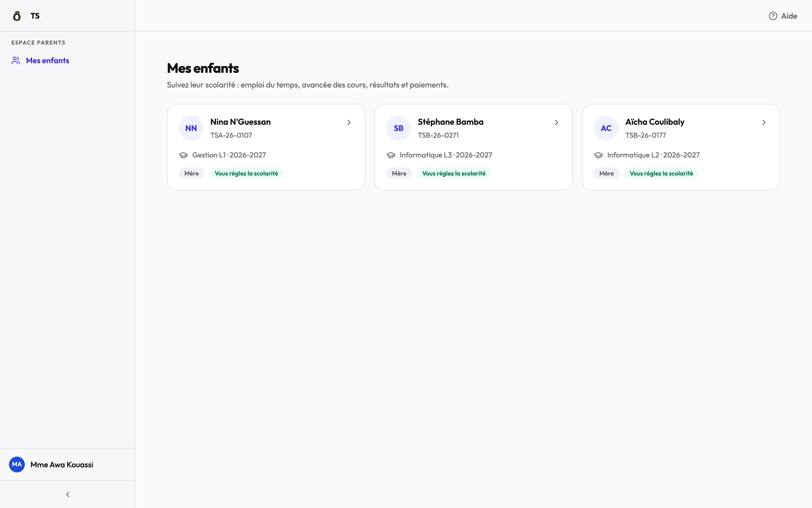
Task: Click graduation cap icon beside Informatique L3
Action: point(390,155)
